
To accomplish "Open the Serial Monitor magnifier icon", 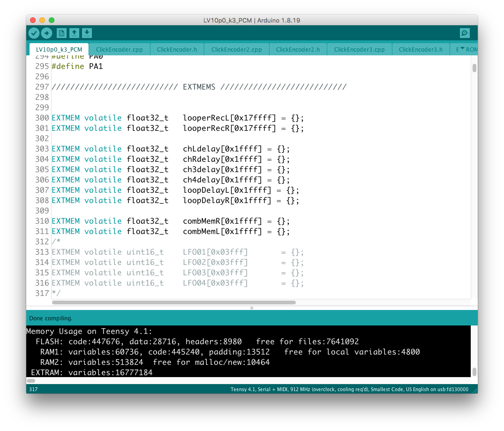I will [x=465, y=33].
